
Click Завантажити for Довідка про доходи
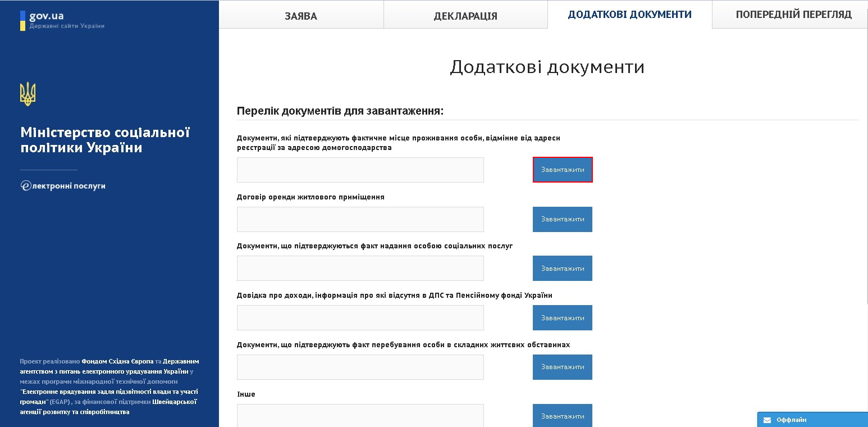point(563,318)
